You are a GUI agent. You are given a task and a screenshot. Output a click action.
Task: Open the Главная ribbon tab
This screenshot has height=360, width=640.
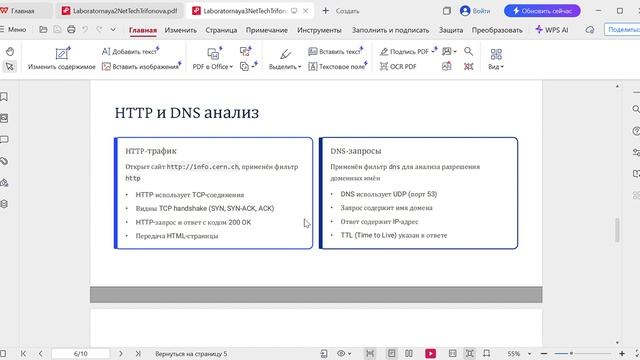(143, 30)
